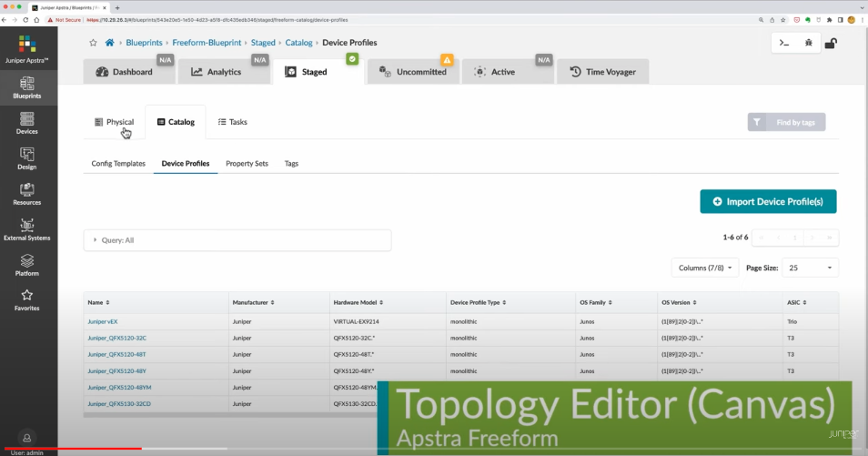Click the home icon in breadcrumb
Image resolution: width=868 pixels, height=456 pixels.
pyautogui.click(x=110, y=43)
